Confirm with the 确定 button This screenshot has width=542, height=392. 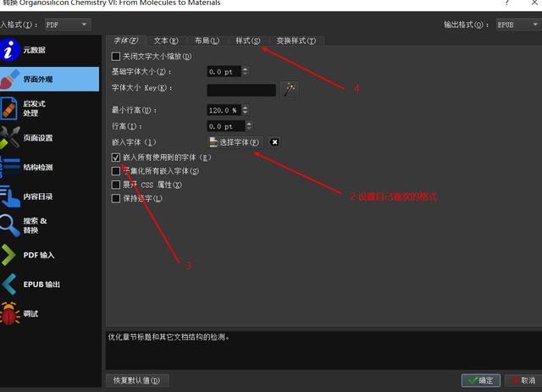click(481, 380)
